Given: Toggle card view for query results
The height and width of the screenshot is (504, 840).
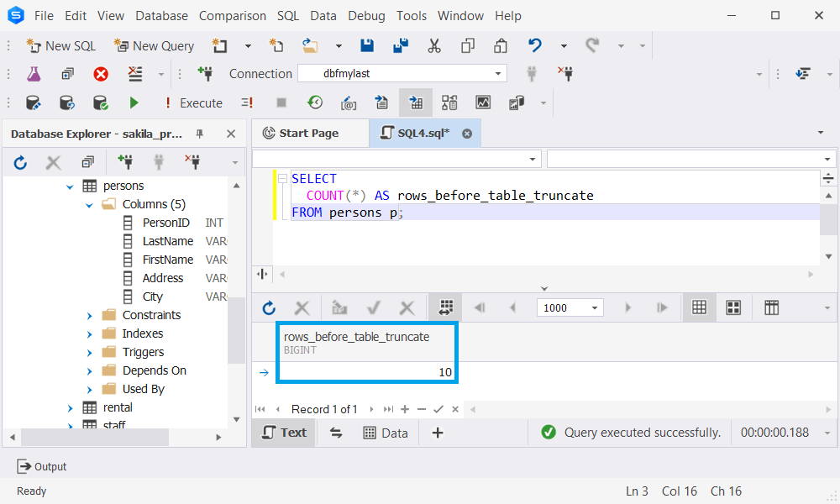Looking at the screenshot, I should (733, 307).
